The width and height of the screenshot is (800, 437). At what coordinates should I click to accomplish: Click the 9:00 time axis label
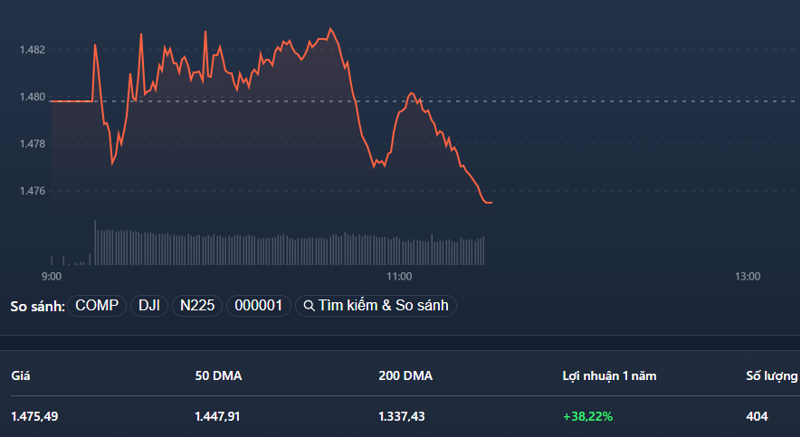click(x=52, y=276)
